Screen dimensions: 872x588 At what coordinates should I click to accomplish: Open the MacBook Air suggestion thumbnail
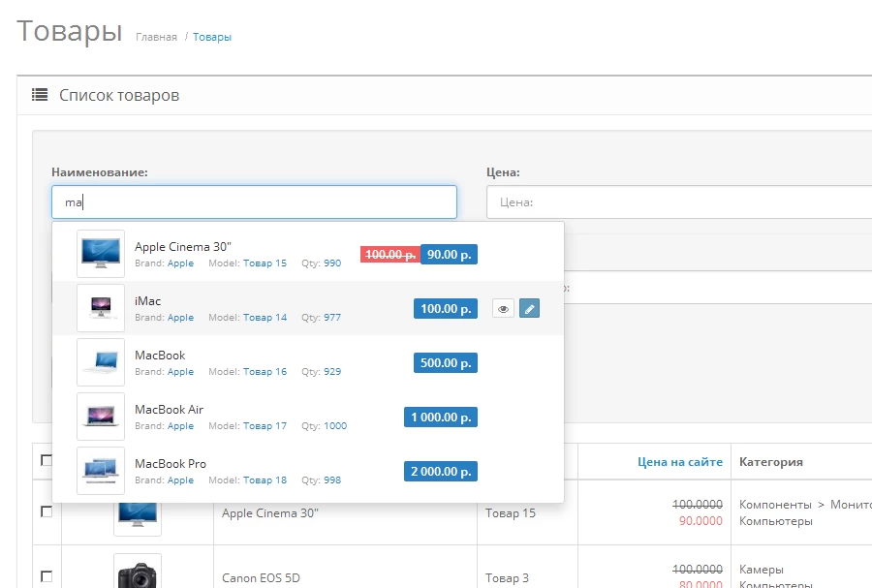pyautogui.click(x=101, y=417)
